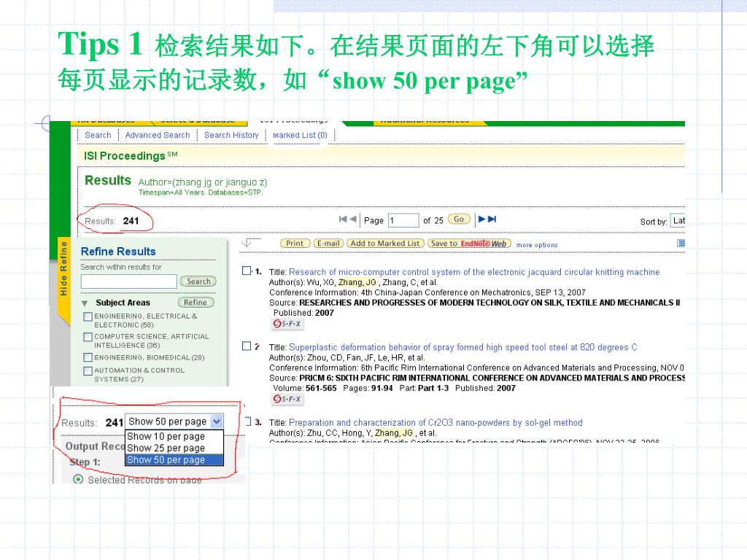This screenshot has width=747, height=560.
Task: Open the Search History tab
Action: [x=231, y=135]
